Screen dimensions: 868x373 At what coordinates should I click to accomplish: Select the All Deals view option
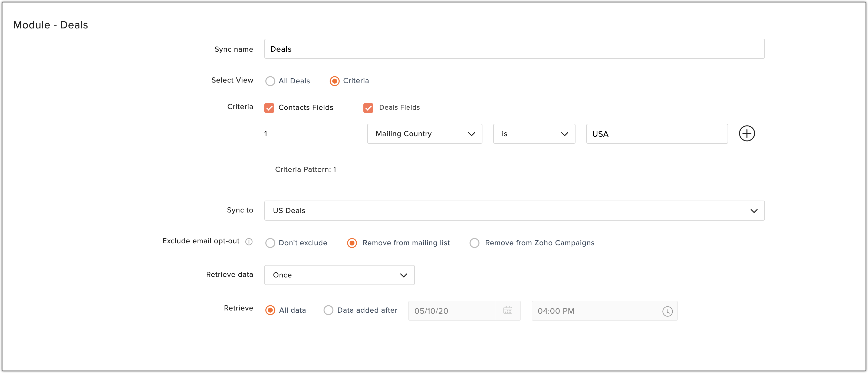pos(270,81)
